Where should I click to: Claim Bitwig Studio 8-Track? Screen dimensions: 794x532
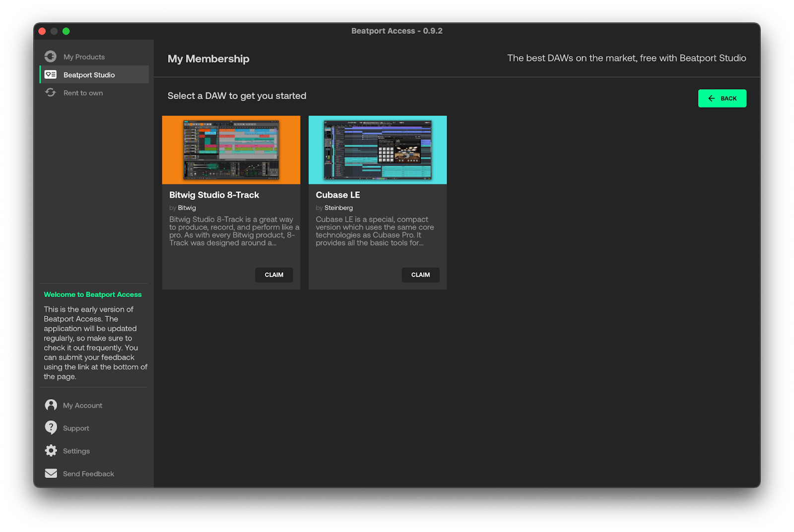tap(274, 275)
